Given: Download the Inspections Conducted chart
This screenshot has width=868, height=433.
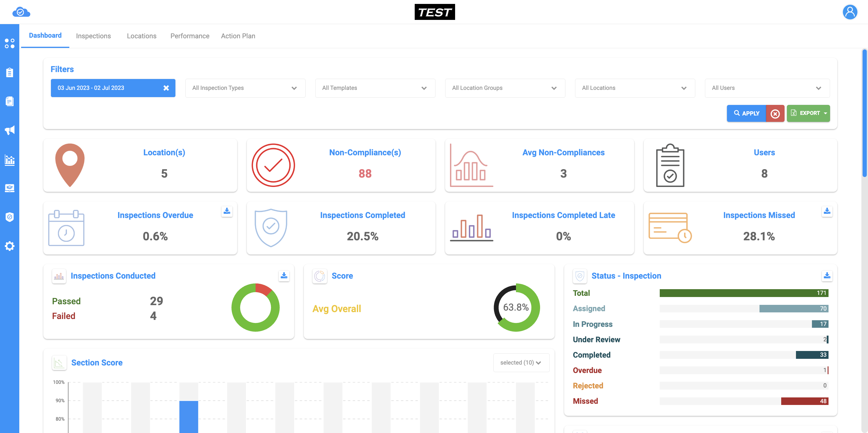Looking at the screenshot, I should (284, 276).
